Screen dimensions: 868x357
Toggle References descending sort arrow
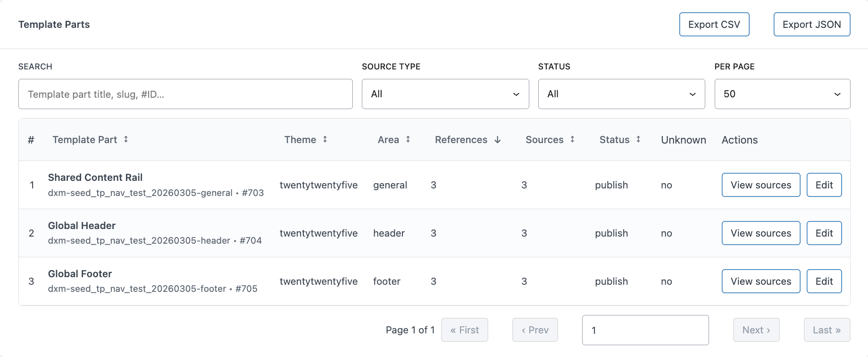[498, 140]
